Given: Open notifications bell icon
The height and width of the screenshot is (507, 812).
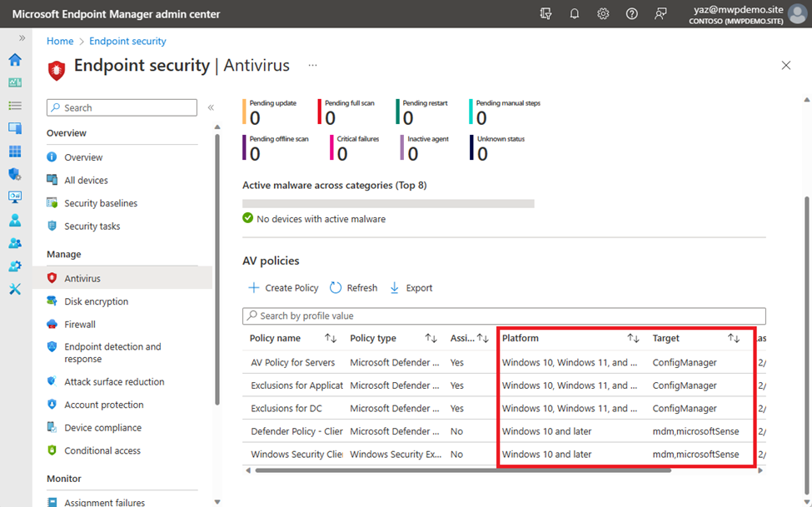Looking at the screenshot, I should click(x=575, y=14).
